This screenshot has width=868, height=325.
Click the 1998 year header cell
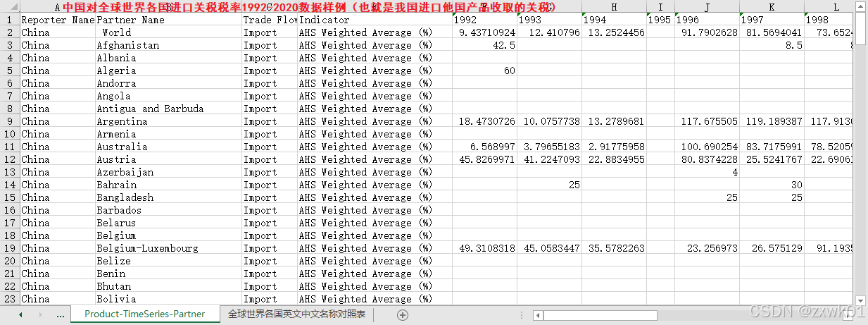pyautogui.click(x=829, y=20)
